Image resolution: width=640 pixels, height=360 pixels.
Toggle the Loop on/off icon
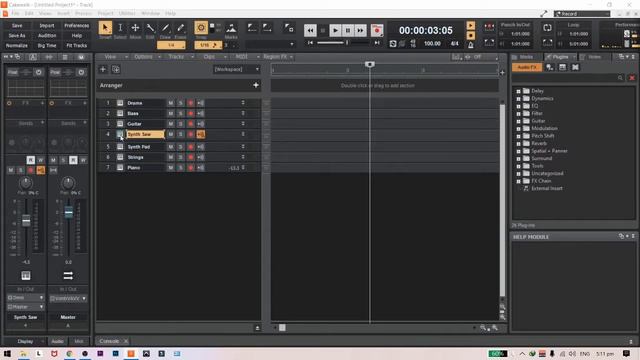tap(547, 28)
